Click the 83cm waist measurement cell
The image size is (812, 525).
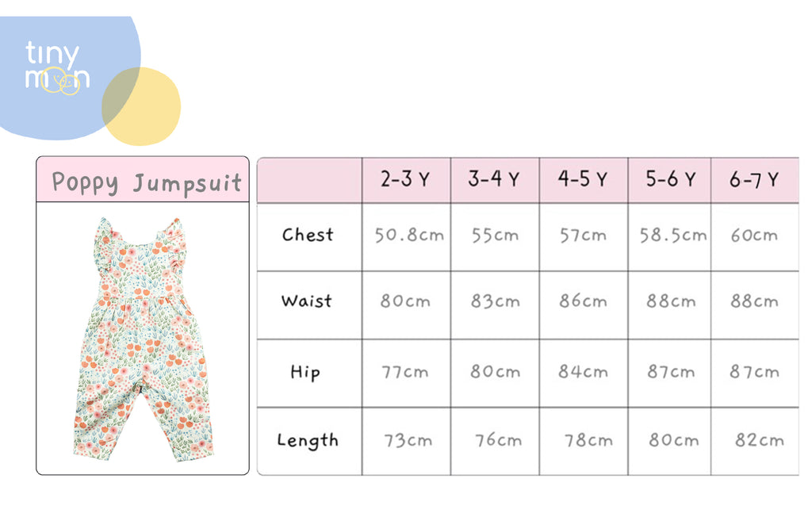495,305
